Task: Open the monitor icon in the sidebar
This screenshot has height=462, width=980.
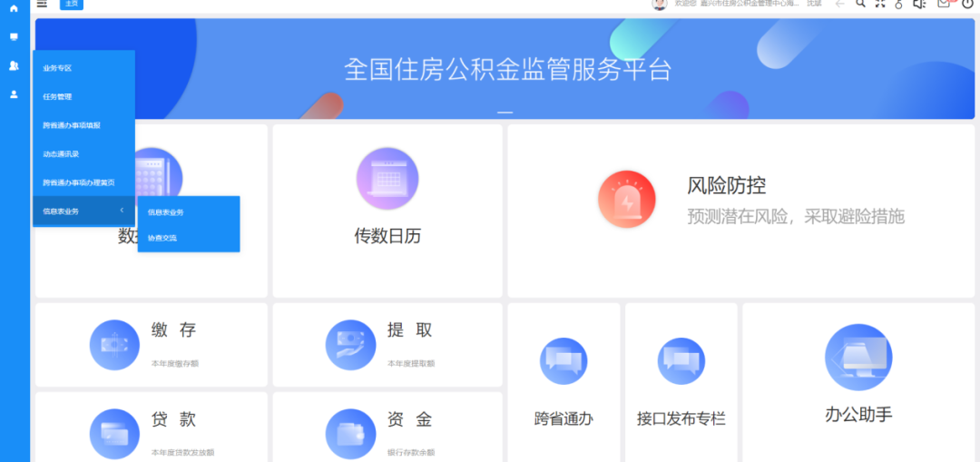Action: 14,37
